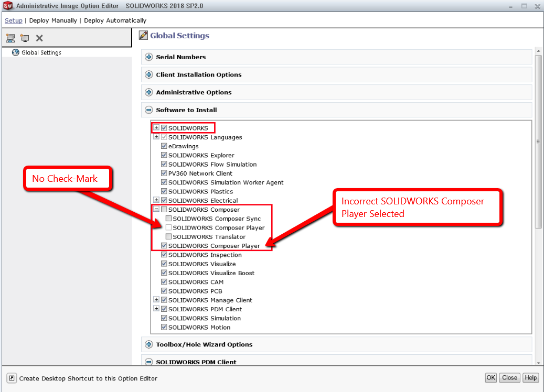Check SOLIDWORKS Translator

pyautogui.click(x=168, y=236)
